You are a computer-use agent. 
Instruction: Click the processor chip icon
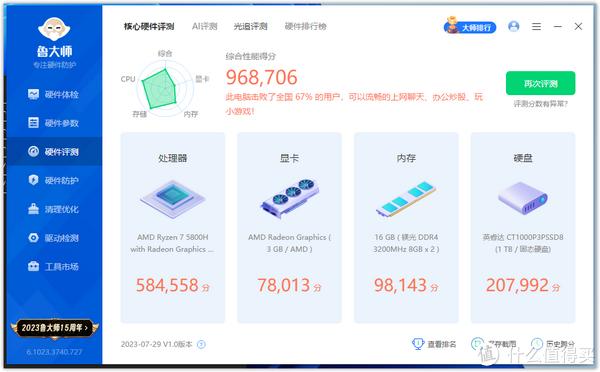[173, 198]
